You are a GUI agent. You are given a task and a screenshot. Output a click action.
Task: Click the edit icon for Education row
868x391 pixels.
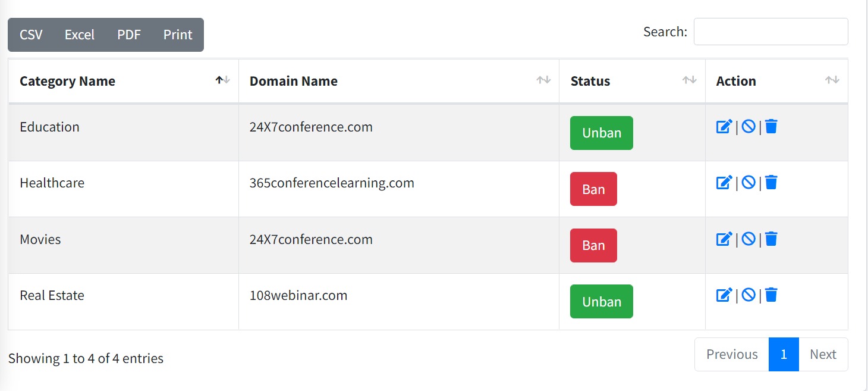(724, 126)
